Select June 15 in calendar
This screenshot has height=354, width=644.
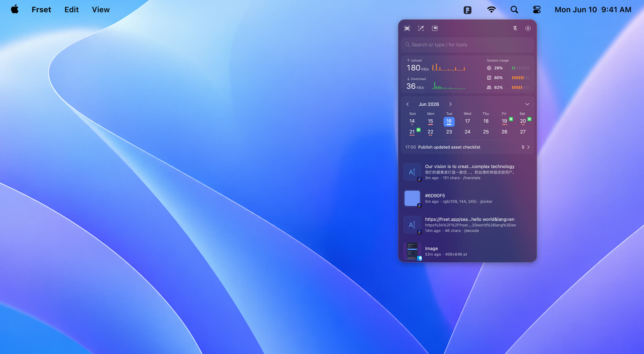[431, 121]
